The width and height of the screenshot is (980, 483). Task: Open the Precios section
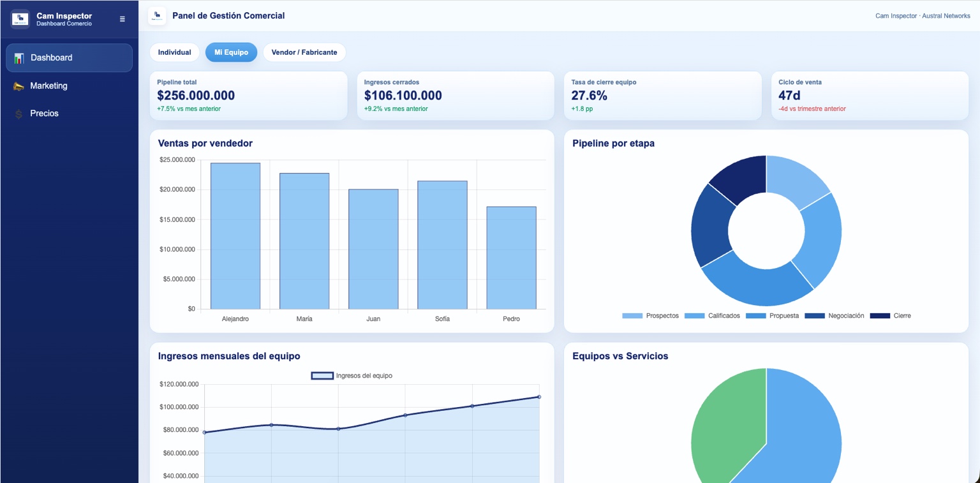(69, 114)
